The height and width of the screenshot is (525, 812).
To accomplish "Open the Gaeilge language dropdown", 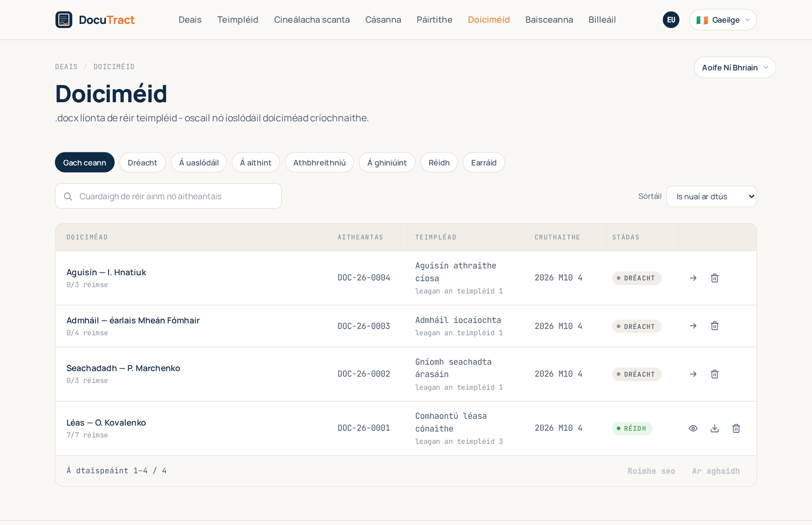I will (723, 19).
